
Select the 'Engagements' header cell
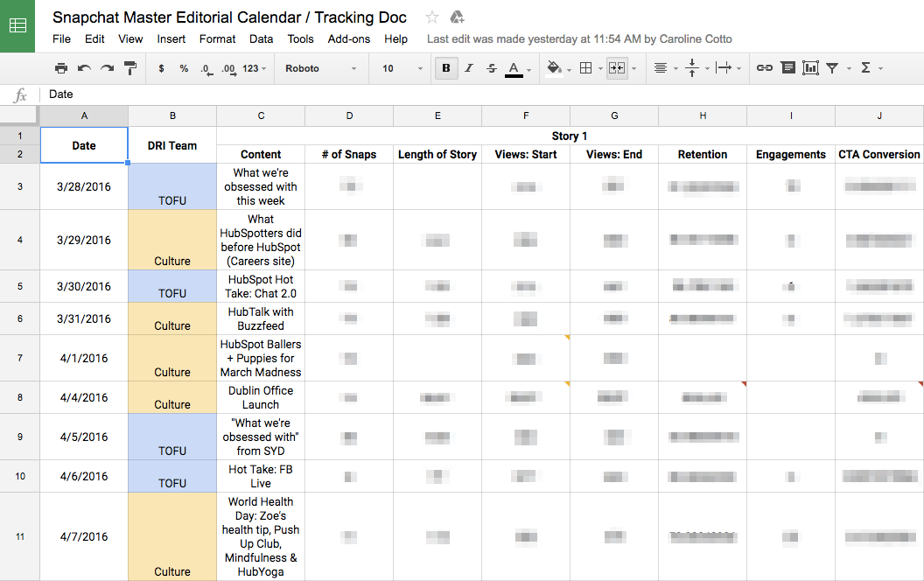click(791, 154)
